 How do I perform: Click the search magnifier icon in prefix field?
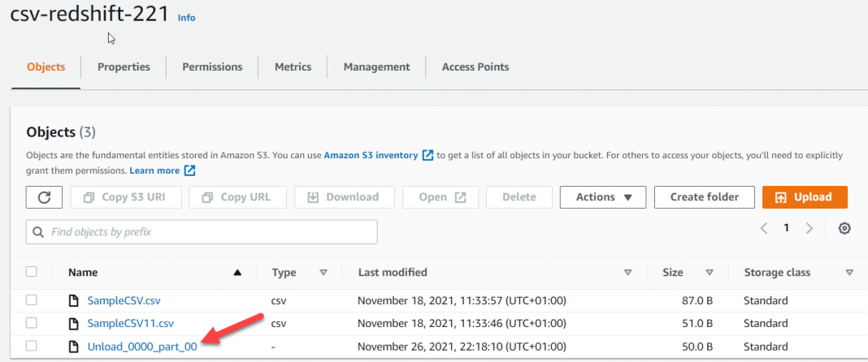click(38, 232)
